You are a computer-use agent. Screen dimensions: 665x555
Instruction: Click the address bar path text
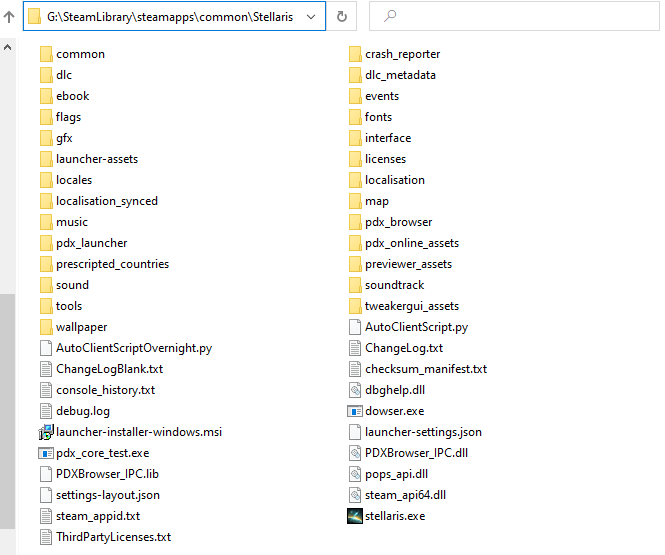click(170, 17)
